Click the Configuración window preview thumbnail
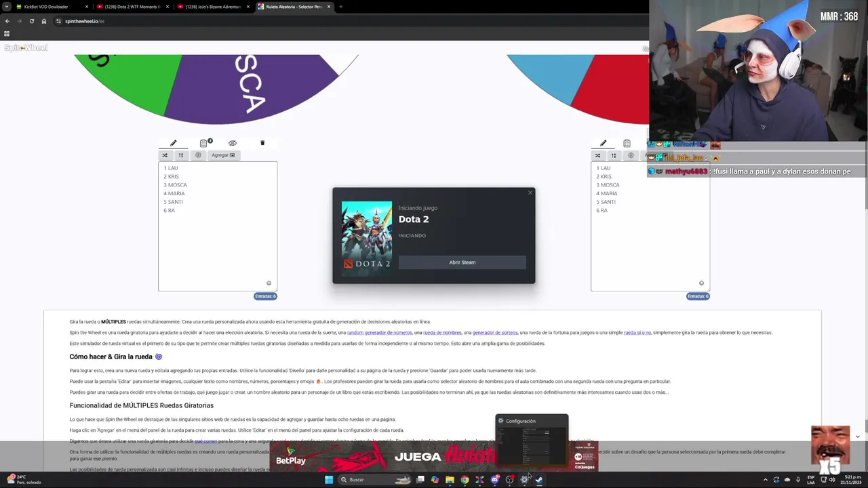The width and height of the screenshot is (868, 488). [x=532, y=441]
